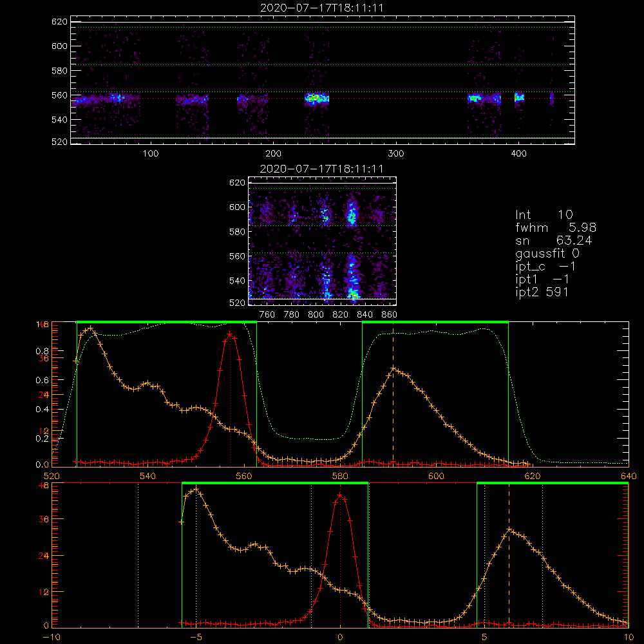
Task: Select the 'ipt1 -1' parameter line
Action: (542, 279)
